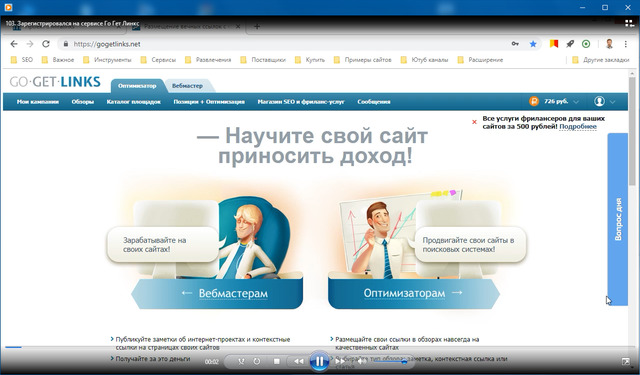
Task: Click the rewind previous button in player
Action: (x=299, y=361)
